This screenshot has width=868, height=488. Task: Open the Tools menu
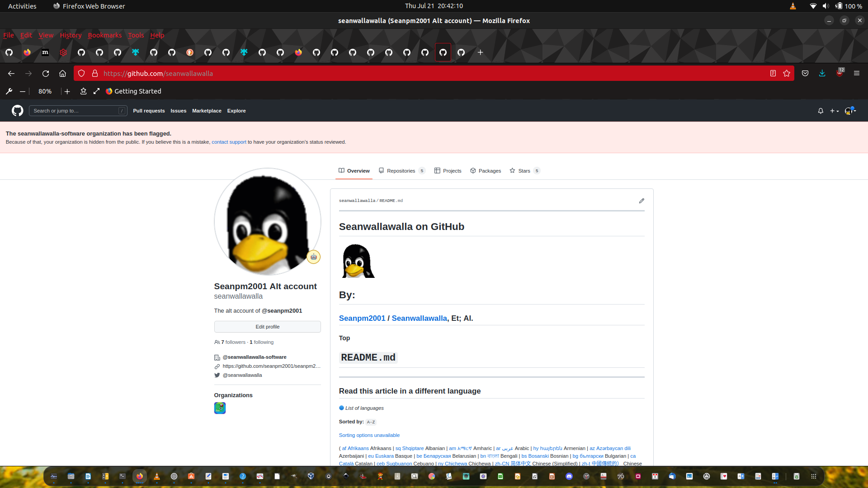[x=136, y=35]
